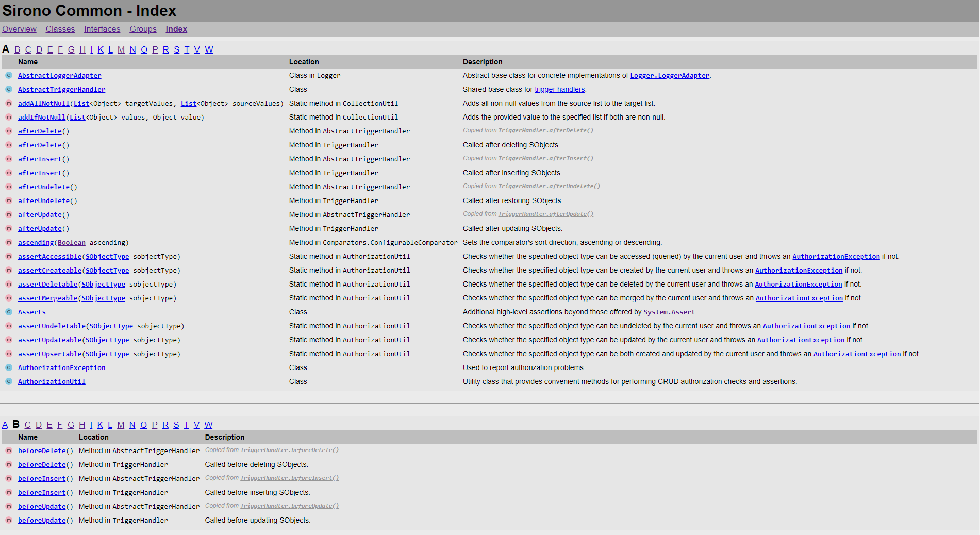
Task: Open the assertUpsertable method link
Action: pyautogui.click(x=49, y=354)
